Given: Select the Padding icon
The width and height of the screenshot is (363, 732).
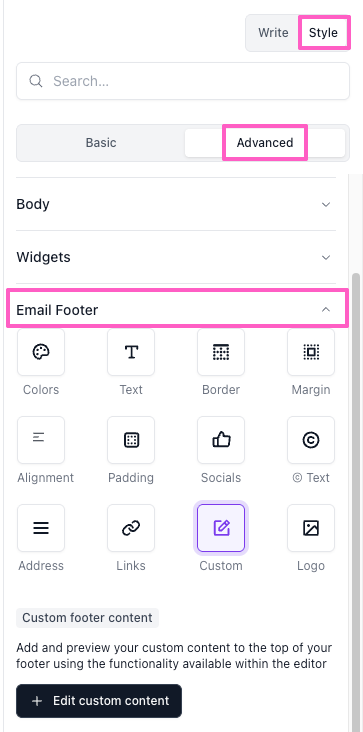Looking at the screenshot, I should click(x=131, y=440).
